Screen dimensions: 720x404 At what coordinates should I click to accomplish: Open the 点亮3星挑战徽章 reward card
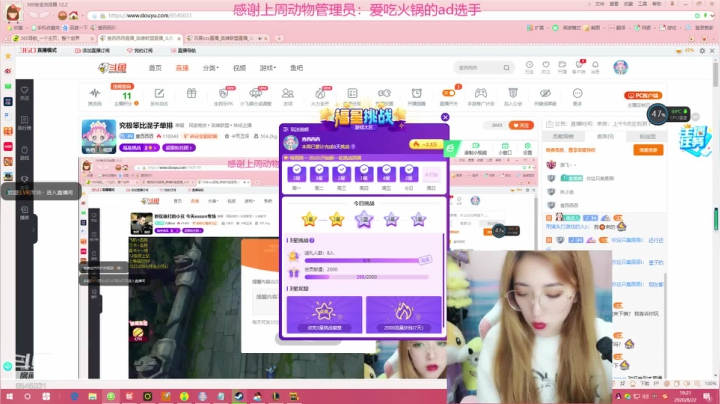324,314
